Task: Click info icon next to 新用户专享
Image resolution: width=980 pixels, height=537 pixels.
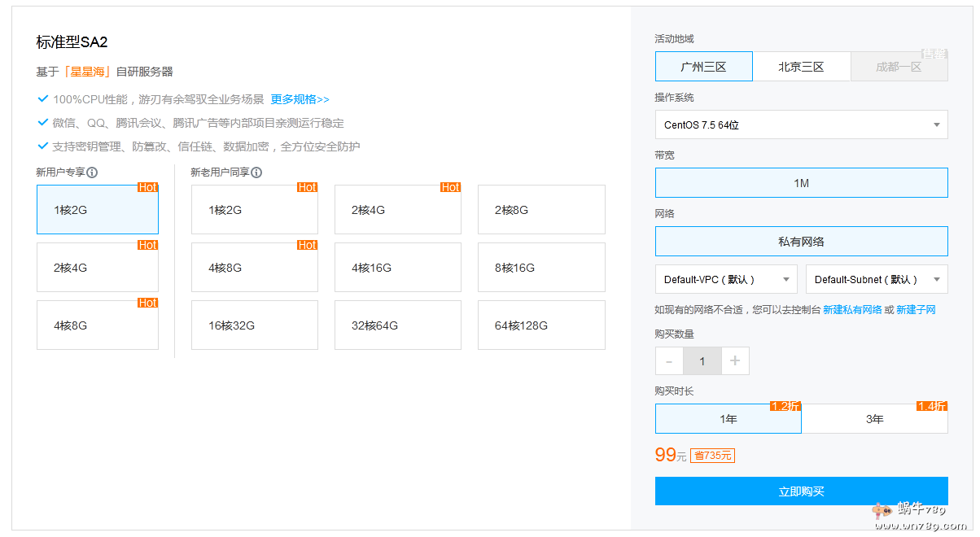Action: [93, 172]
